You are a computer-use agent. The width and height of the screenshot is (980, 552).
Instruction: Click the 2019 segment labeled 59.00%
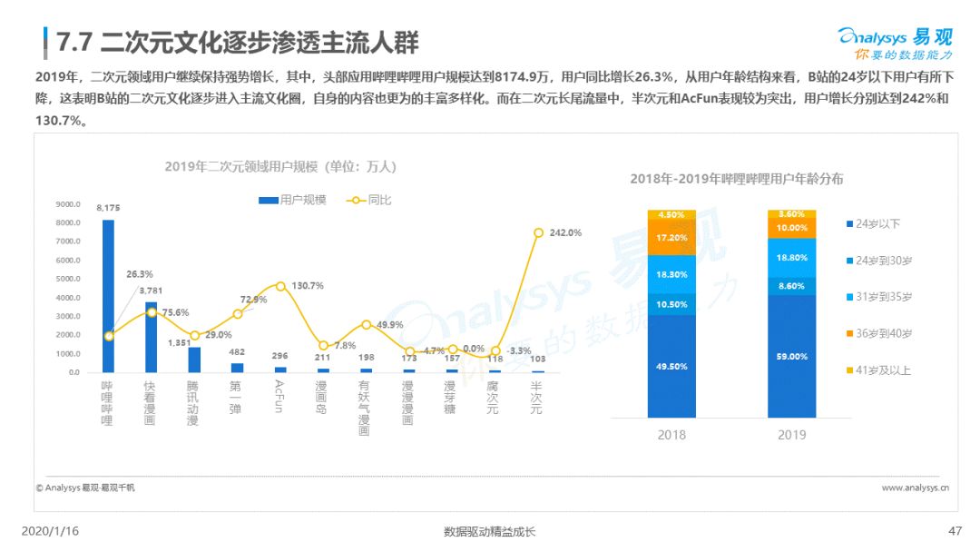click(792, 356)
